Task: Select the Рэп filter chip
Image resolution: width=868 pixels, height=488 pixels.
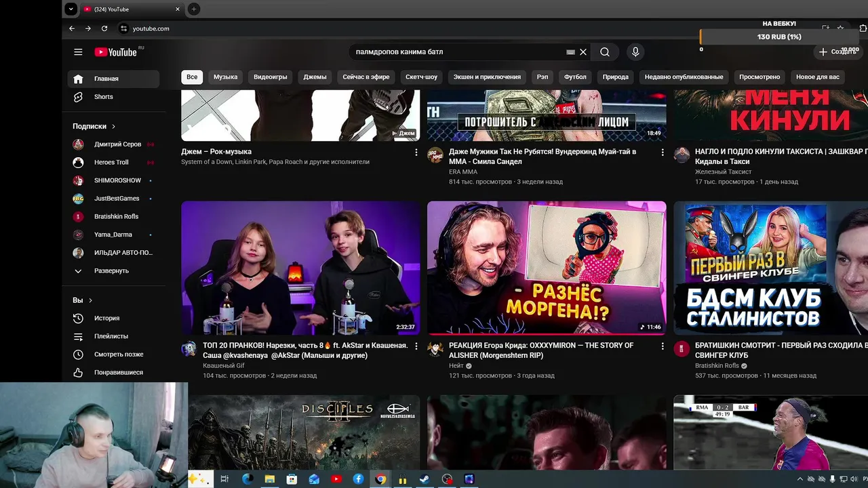Action: (x=542, y=77)
